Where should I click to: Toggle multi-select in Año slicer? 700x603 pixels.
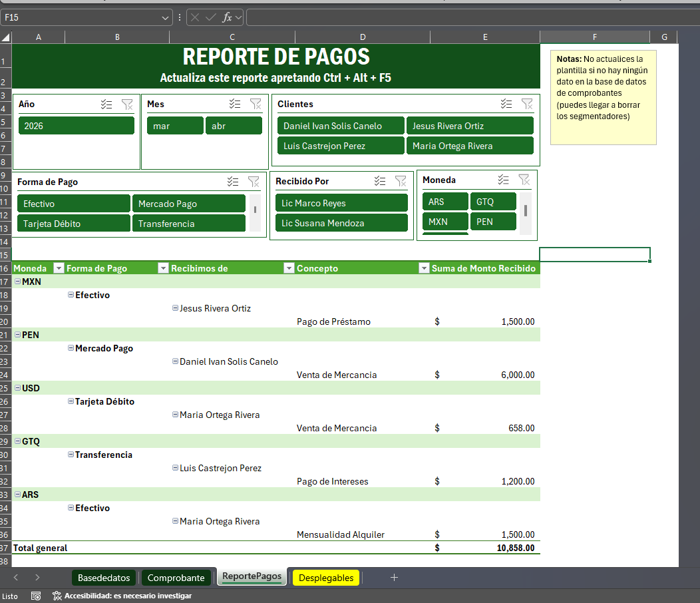click(106, 104)
